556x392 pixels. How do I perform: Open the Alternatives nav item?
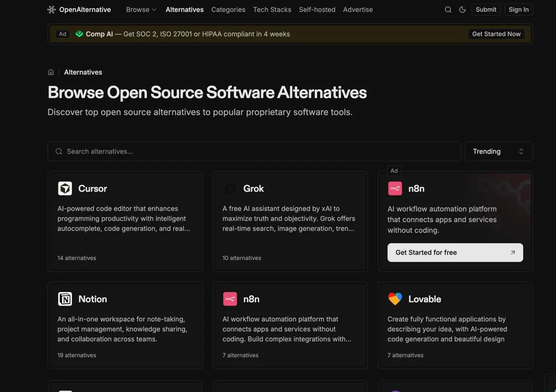click(185, 9)
